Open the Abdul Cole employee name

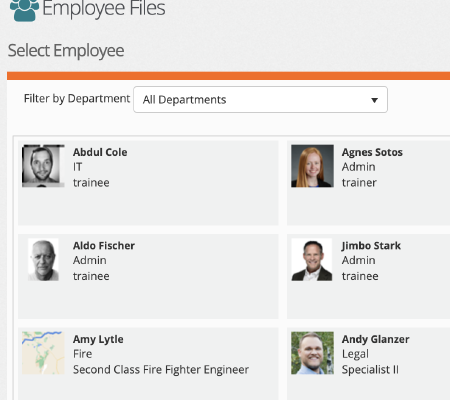pos(100,152)
